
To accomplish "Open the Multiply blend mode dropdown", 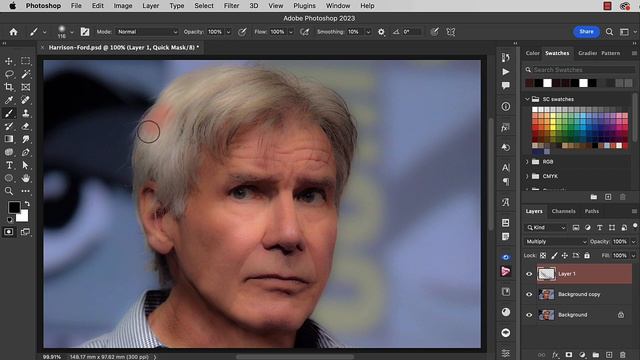I will [556, 242].
